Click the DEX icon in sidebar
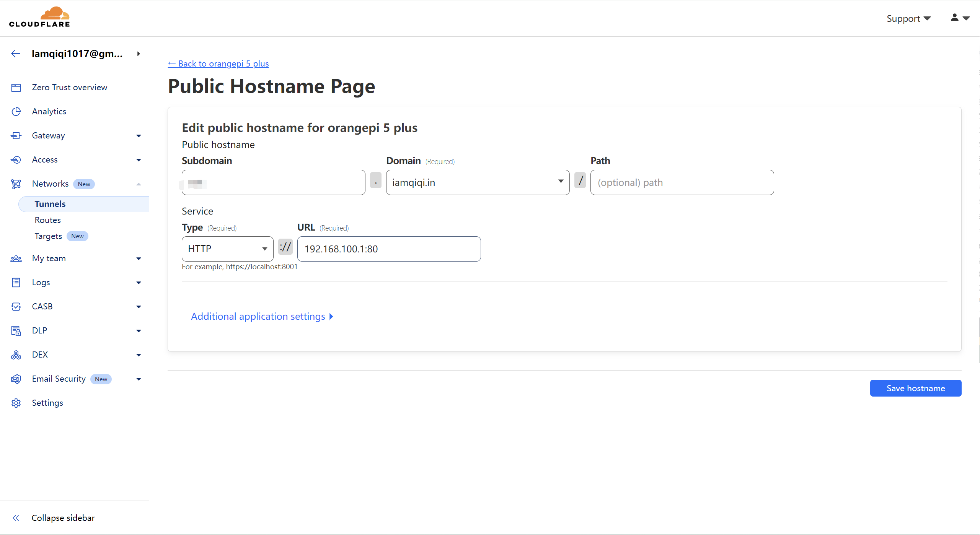Screen dimensions: 980x535 click(16, 355)
